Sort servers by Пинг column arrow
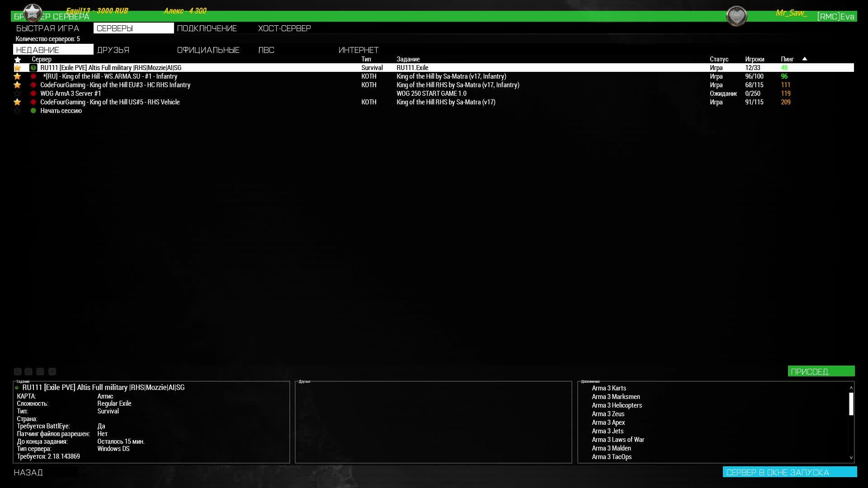 pyautogui.click(x=804, y=59)
